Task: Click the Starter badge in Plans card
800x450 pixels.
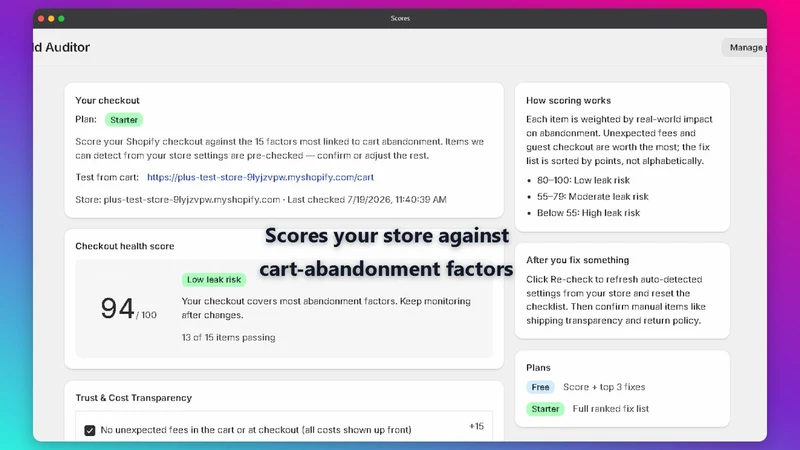Action: (545, 409)
